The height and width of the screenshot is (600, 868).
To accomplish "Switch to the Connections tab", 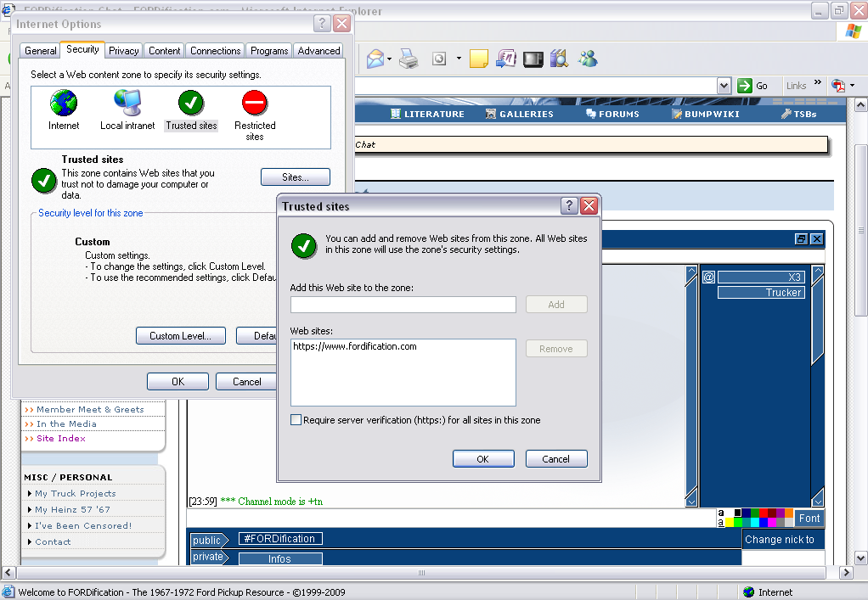I will pyautogui.click(x=216, y=51).
